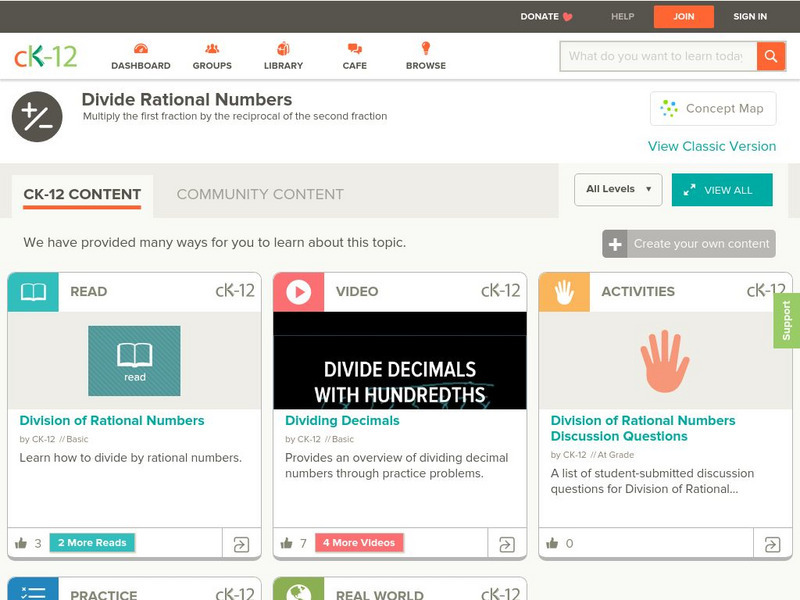This screenshot has width=800, height=600.
Task: Click the Divide Rational Numbers heading
Action: (x=187, y=99)
